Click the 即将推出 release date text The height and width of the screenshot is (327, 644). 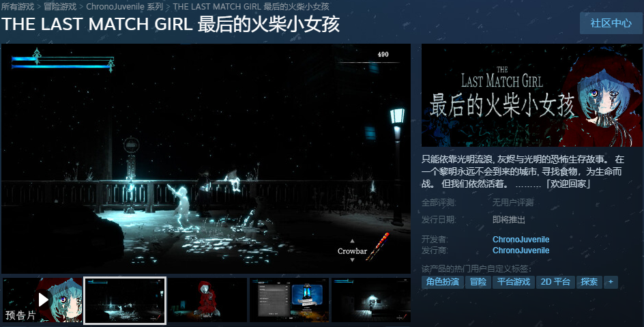click(509, 219)
